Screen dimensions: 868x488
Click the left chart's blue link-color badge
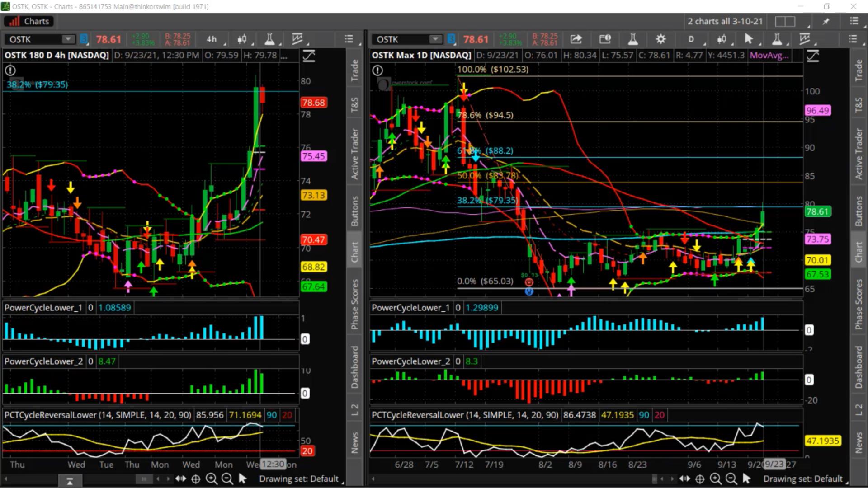point(84,39)
